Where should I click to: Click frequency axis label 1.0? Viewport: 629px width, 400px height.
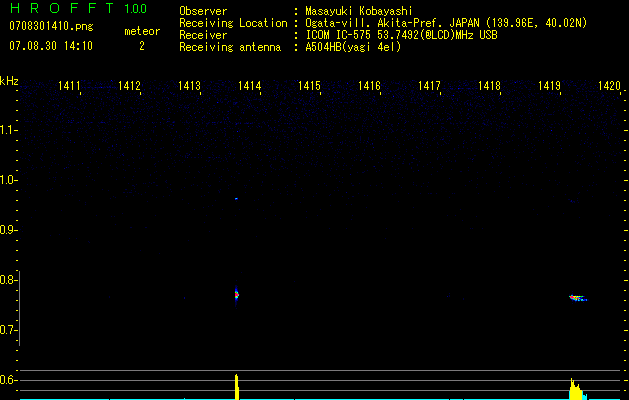[x=7, y=180]
